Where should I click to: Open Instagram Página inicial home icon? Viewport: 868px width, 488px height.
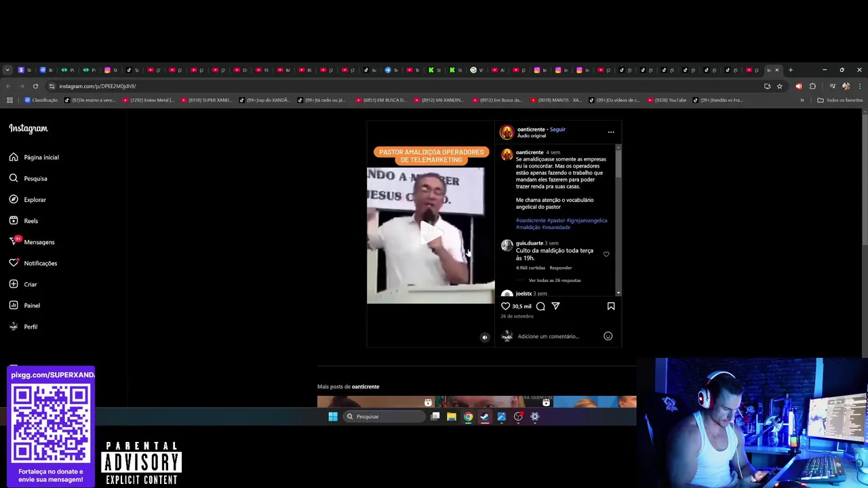14,157
